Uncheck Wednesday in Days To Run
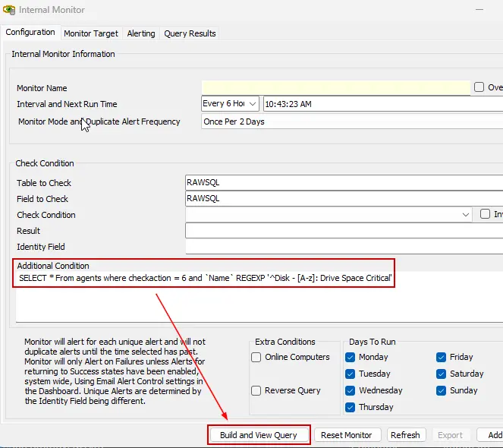 coord(351,390)
